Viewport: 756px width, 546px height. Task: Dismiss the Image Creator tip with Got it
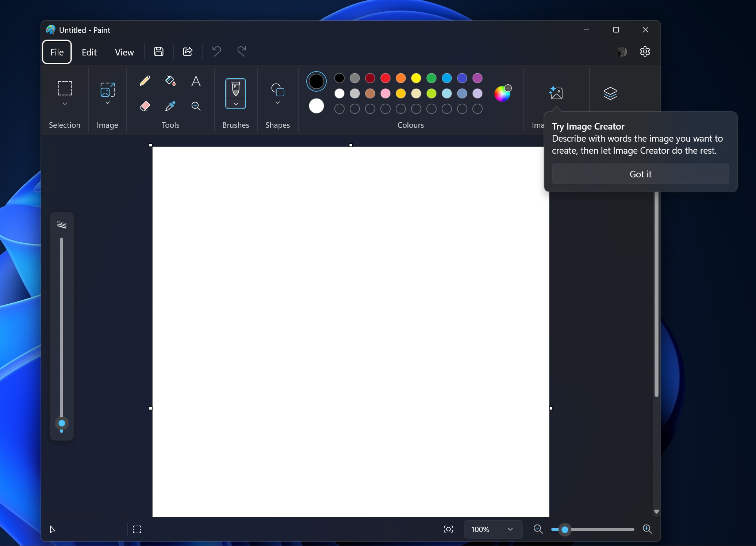[640, 174]
